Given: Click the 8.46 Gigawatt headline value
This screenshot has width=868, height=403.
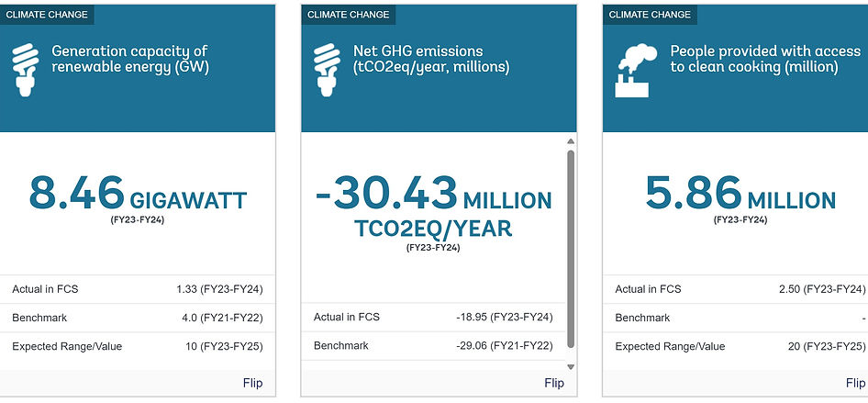Looking at the screenshot, I should tap(138, 195).
